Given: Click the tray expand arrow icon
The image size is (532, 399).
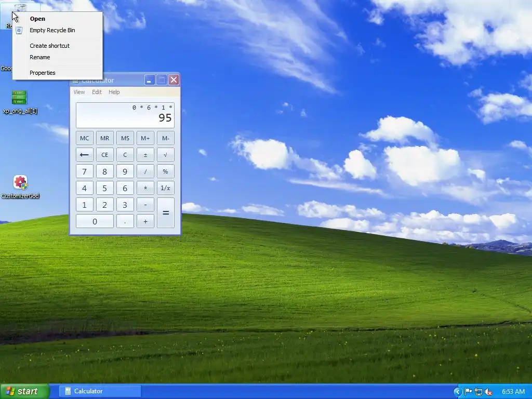Looking at the screenshot, I should (457, 392).
